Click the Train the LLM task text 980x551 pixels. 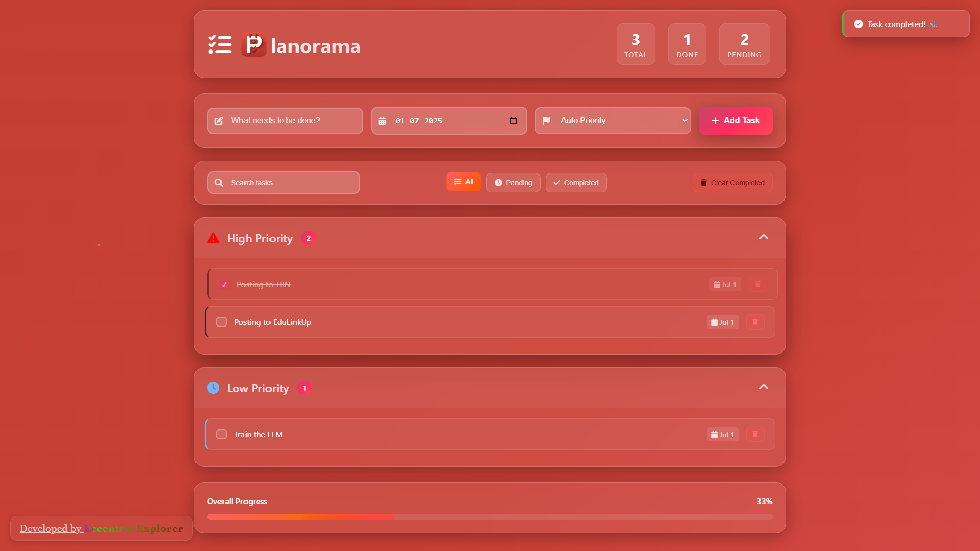(258, 435)
